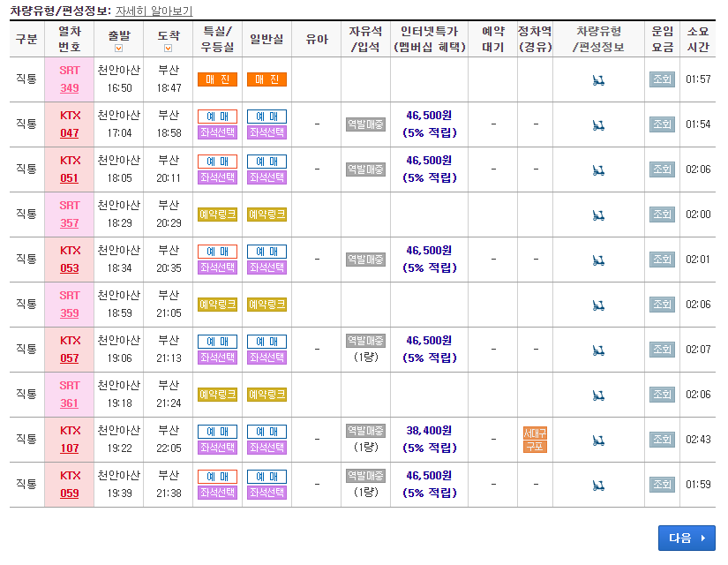Viewport: 728px width, 565px height.
Task: Book first class on KTX 059
Action: tap(217, 478)
